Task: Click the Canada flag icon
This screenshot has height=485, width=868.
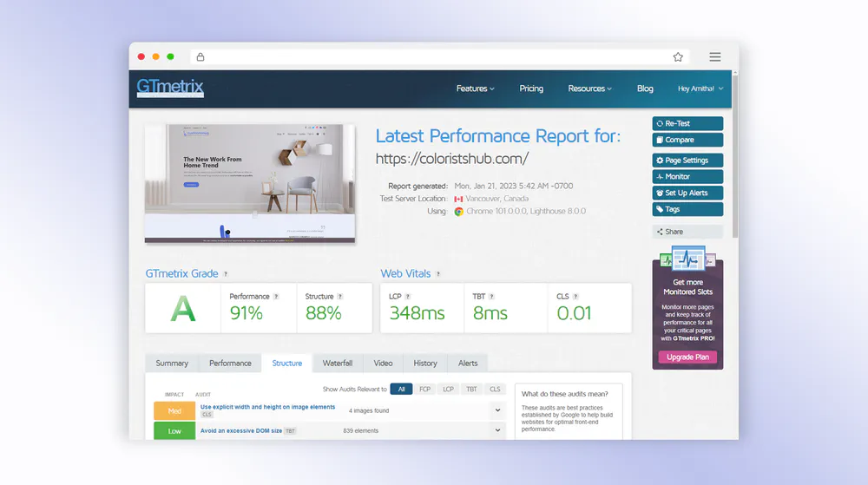Action: [x=458, y=199]
